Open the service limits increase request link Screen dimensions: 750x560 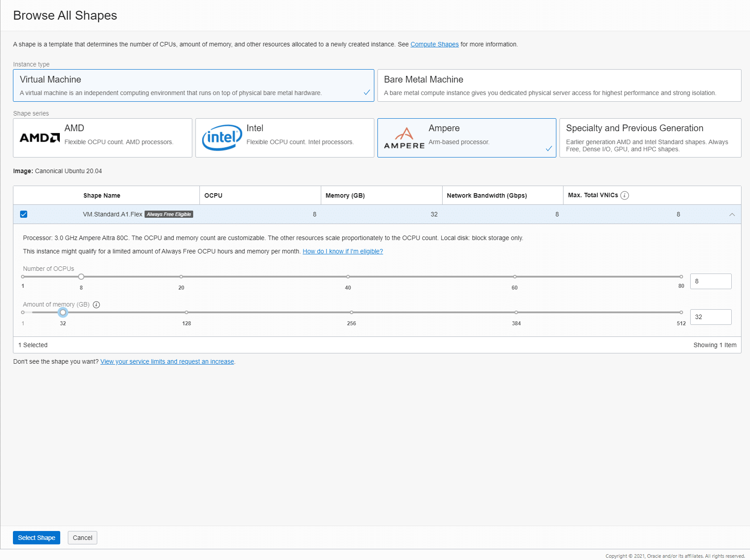point(167,361)
